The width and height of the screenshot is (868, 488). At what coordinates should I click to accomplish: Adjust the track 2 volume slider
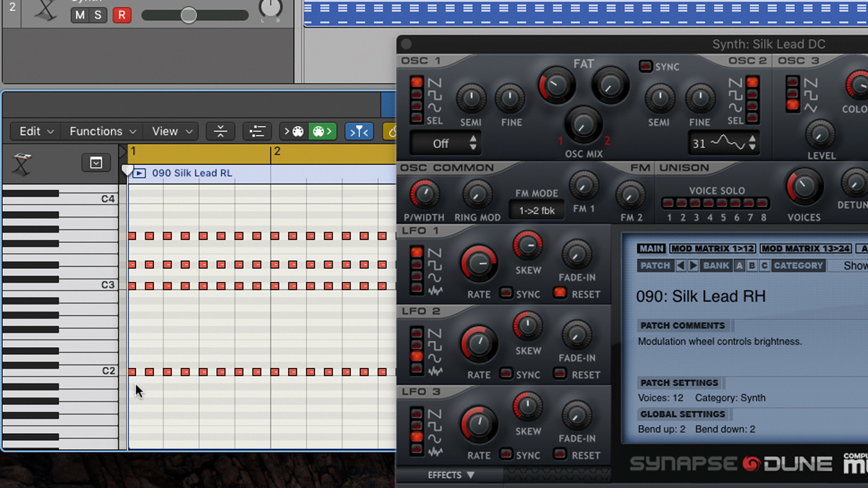pyautogui.click(x=188, y=15)
